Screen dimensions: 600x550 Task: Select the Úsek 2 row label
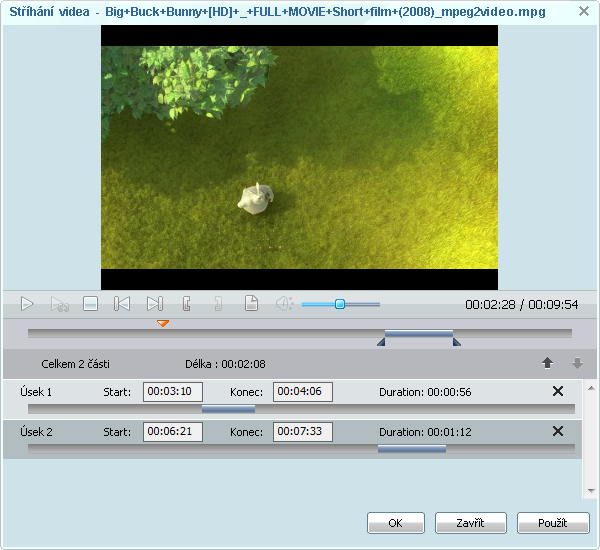36,432
